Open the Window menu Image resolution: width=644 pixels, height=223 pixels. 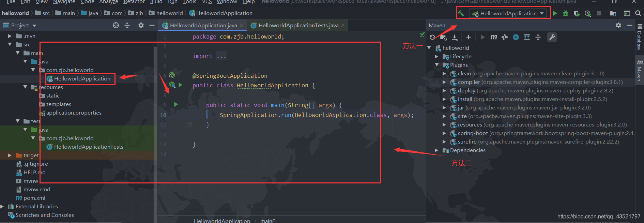pos(227,2)
